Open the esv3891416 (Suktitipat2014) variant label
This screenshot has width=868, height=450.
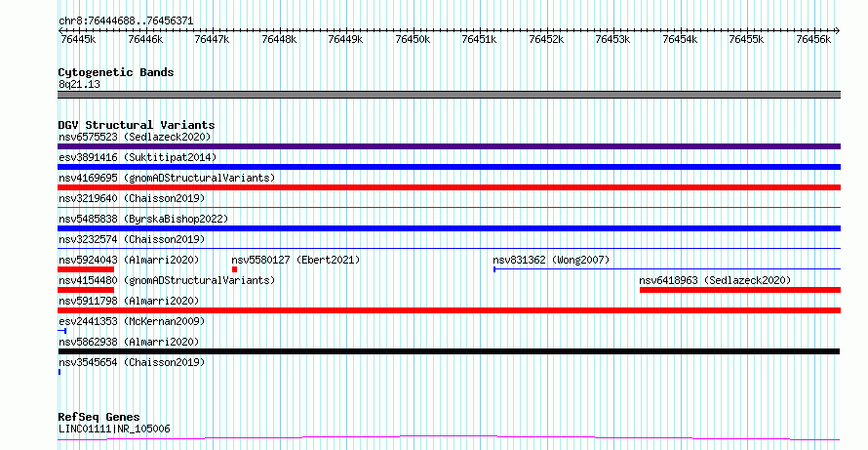(x=138, y=157)
